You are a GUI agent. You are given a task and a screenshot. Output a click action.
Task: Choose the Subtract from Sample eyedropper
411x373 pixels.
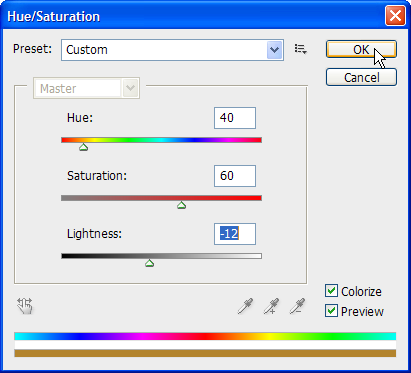pyautogui.click(x=297, y=306)
